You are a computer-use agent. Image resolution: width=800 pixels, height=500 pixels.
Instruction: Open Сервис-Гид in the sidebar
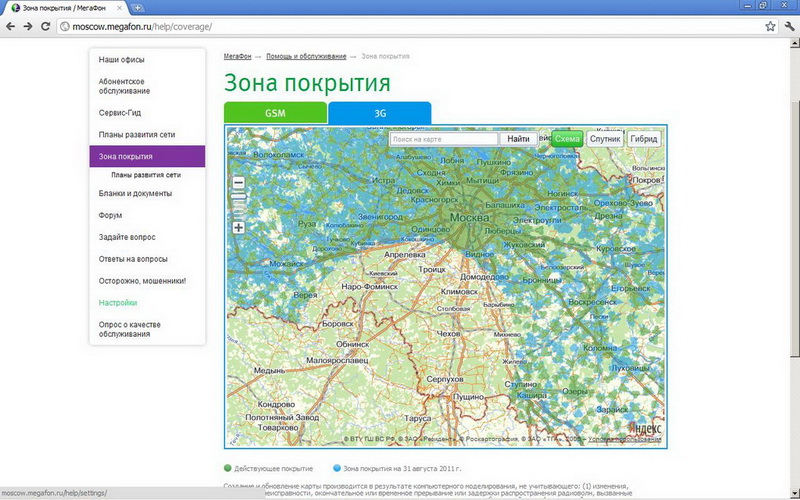(120, 113)
